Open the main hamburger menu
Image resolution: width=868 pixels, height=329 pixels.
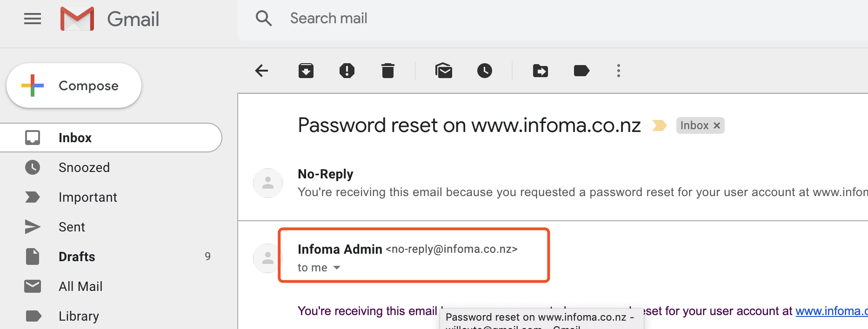pos(33,19)
